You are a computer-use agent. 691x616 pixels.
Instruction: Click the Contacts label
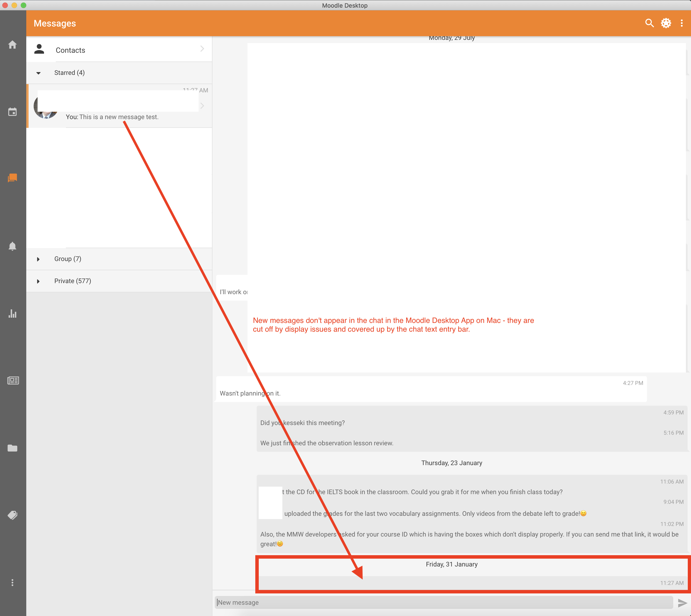pos(71,50)
